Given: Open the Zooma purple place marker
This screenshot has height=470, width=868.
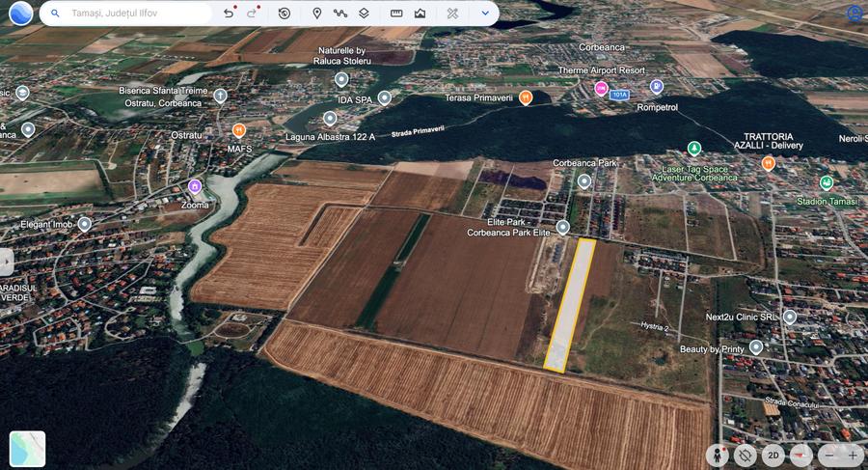Looking at the screenshot, I should (x=194, y=186).
